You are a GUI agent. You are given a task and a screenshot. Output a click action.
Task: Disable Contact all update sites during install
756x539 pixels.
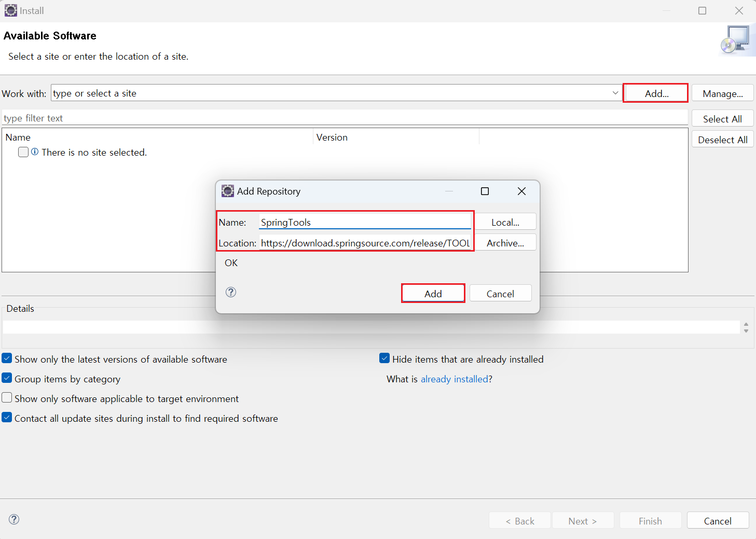click(7, 418)
